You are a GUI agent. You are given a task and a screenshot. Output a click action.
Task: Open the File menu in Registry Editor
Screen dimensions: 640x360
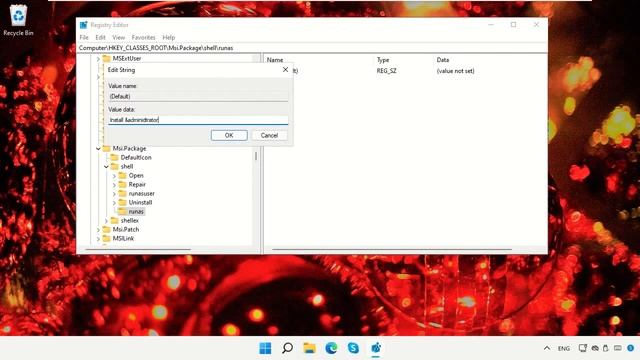pos(84,37)
